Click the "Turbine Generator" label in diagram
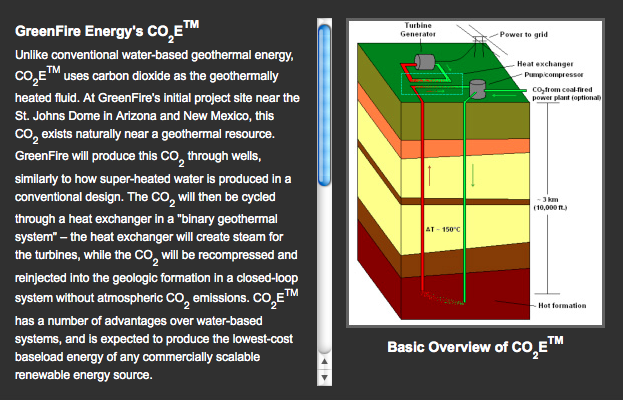 418,30
